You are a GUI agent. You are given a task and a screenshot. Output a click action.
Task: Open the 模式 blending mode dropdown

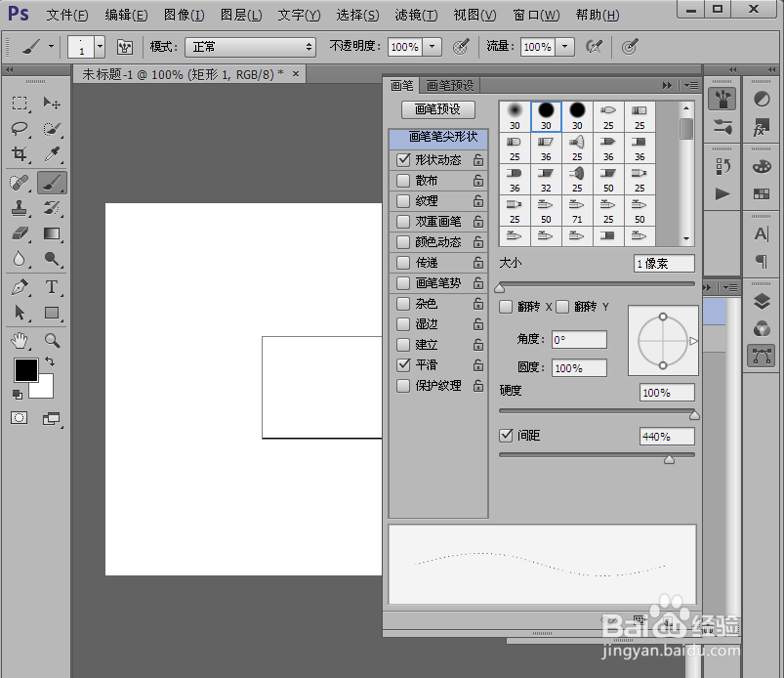[x=250, y=46]
